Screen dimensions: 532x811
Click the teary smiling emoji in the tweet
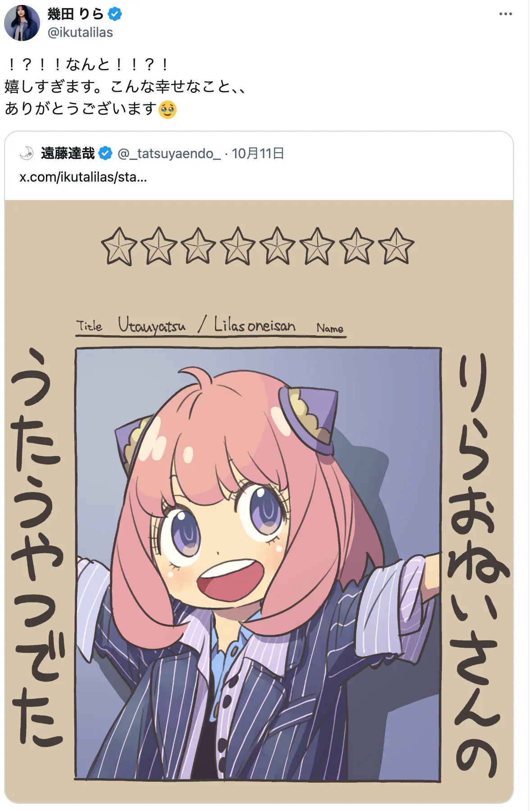pyautogui.click(x=168, y=109)
